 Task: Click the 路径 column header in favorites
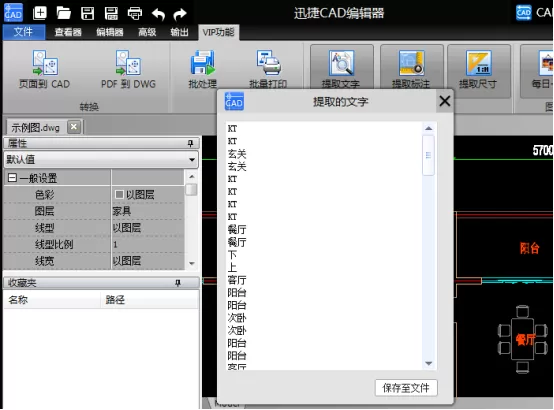coord(150,300)
